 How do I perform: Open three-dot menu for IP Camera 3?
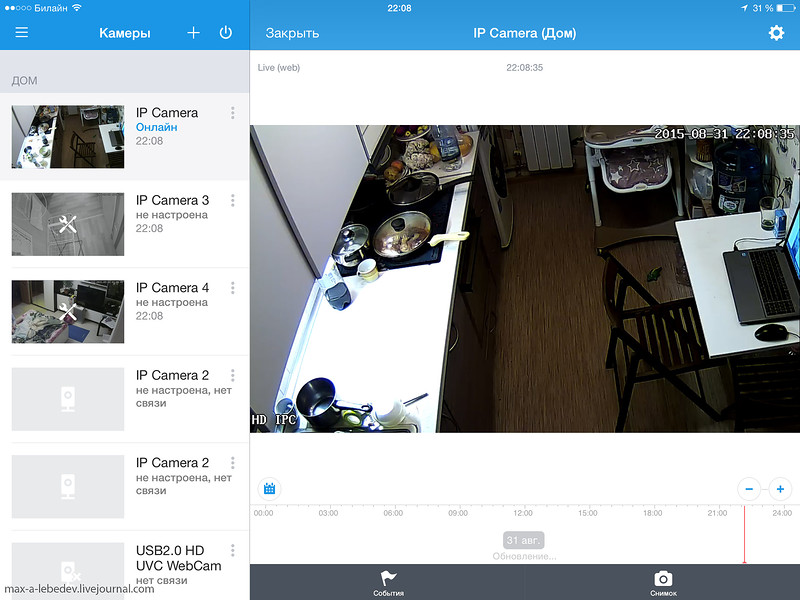[233, 201]
